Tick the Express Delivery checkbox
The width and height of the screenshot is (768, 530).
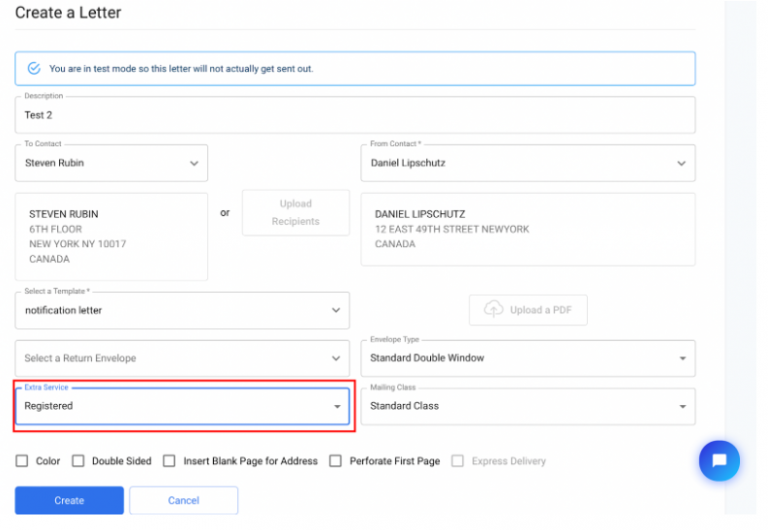[x=458, y=461]
